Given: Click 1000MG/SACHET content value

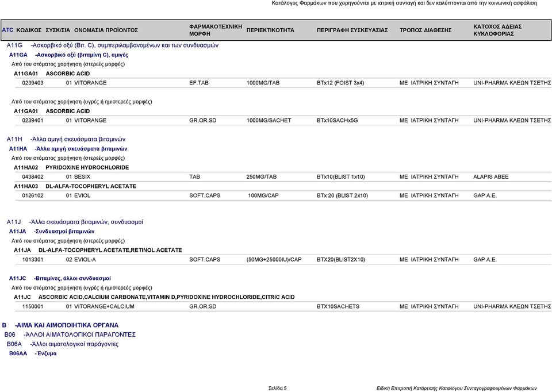Looking at the screenshot, I should coord(269,120).
